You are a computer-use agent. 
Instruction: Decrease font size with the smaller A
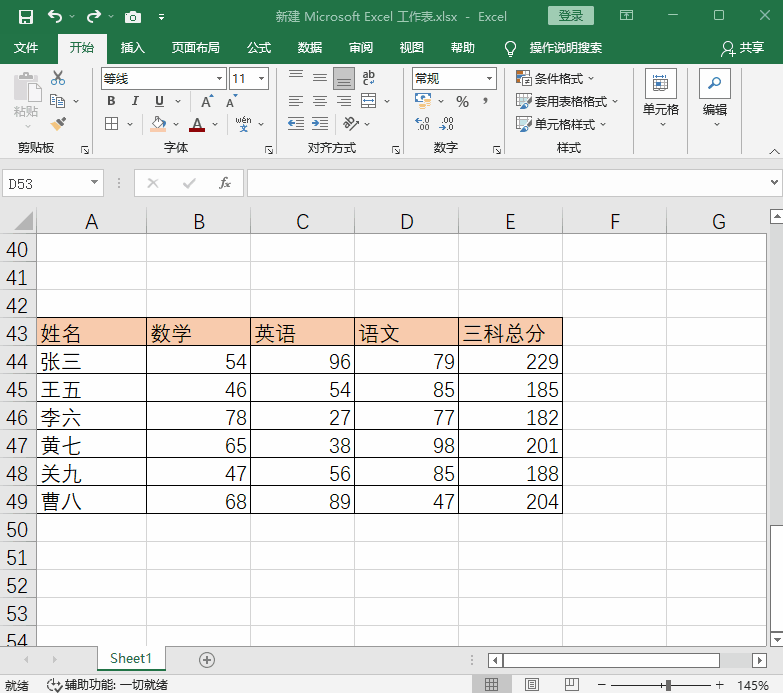[231, 101]
